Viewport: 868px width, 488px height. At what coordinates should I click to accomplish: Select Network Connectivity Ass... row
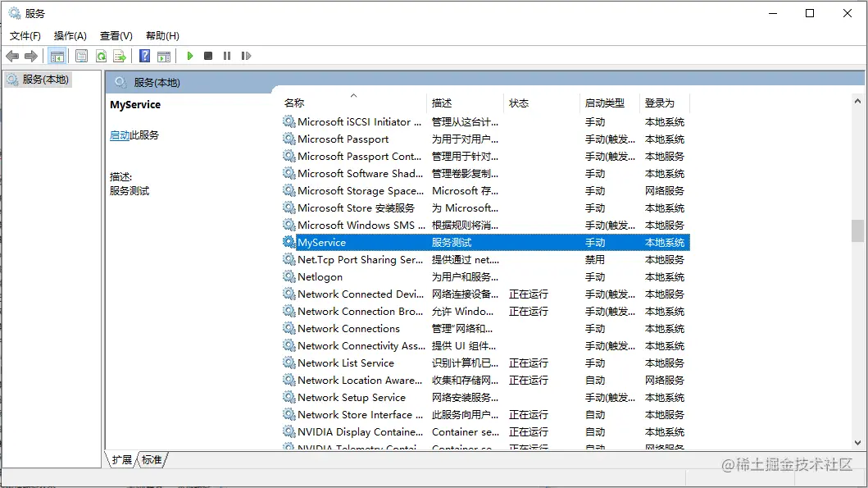[x=486, y=345]
